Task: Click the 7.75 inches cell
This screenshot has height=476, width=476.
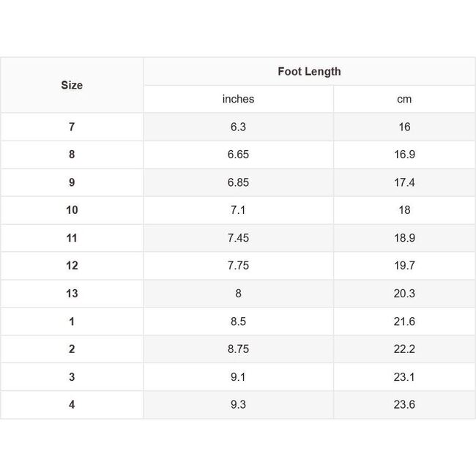Action: (238, 266)
